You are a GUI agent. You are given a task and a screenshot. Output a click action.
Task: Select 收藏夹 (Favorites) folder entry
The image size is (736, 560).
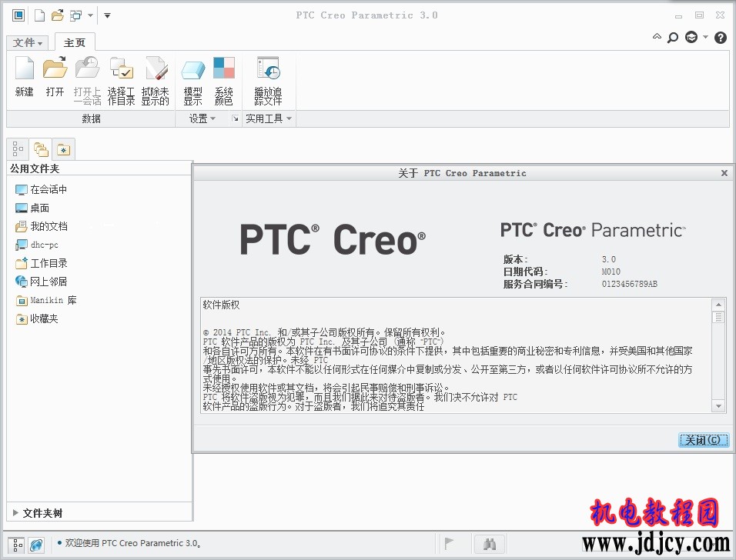37,319
